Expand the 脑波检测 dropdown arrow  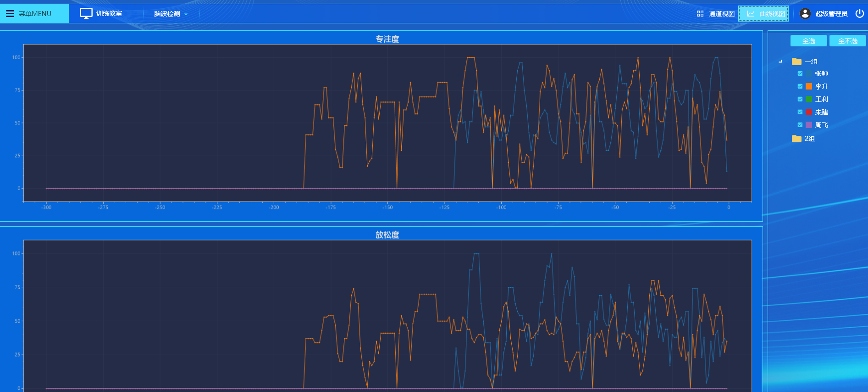(186, 14)
